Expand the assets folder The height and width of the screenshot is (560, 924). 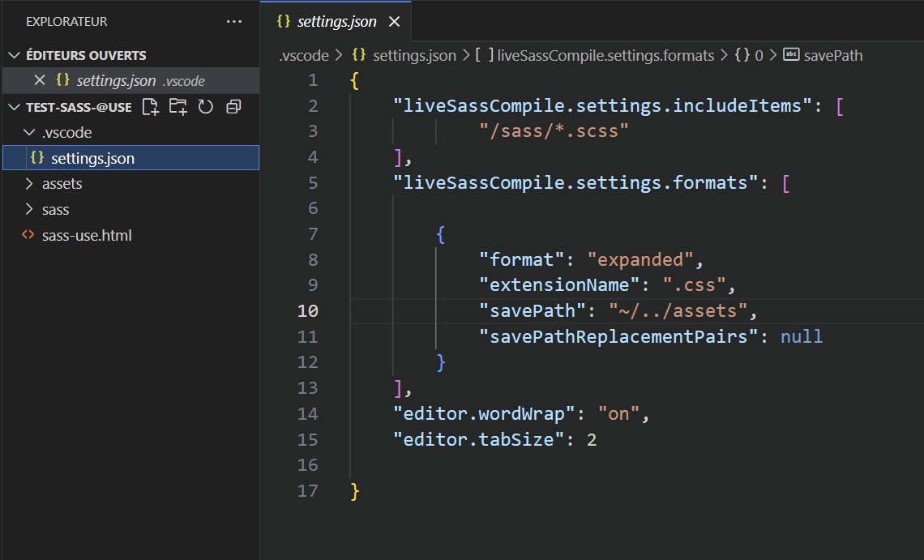(29, 183)
